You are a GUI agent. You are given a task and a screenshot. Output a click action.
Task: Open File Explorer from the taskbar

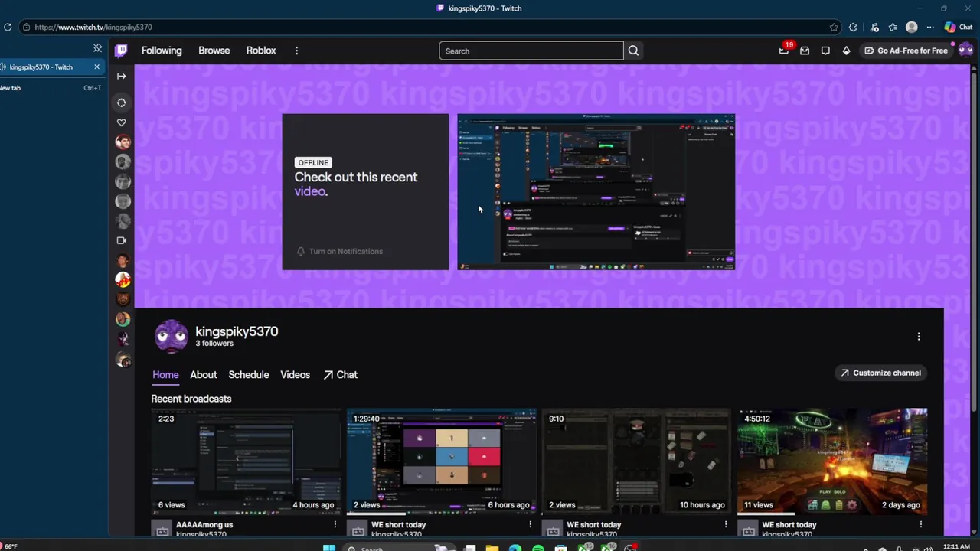click(492, 548)
